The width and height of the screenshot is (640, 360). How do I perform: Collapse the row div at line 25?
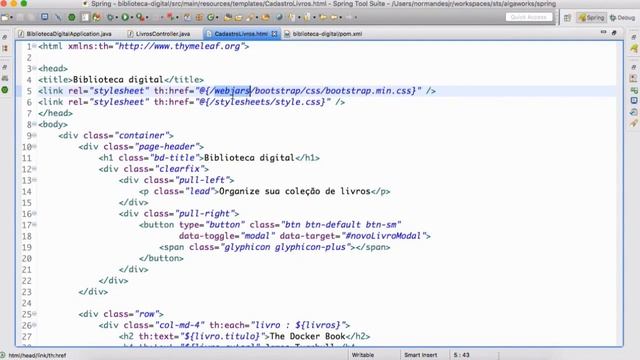point(34,314)
